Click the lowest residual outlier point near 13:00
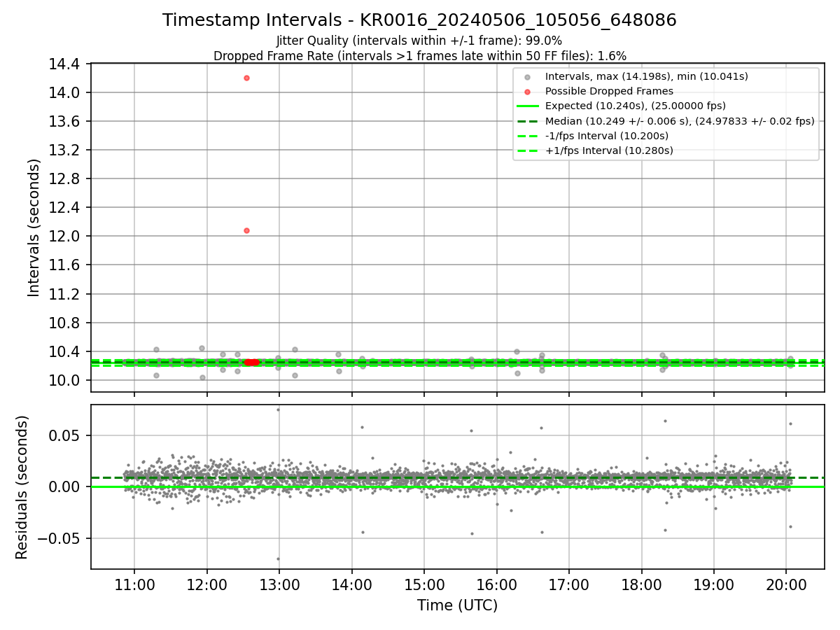 pyautogui.click(x=278, y=559)
